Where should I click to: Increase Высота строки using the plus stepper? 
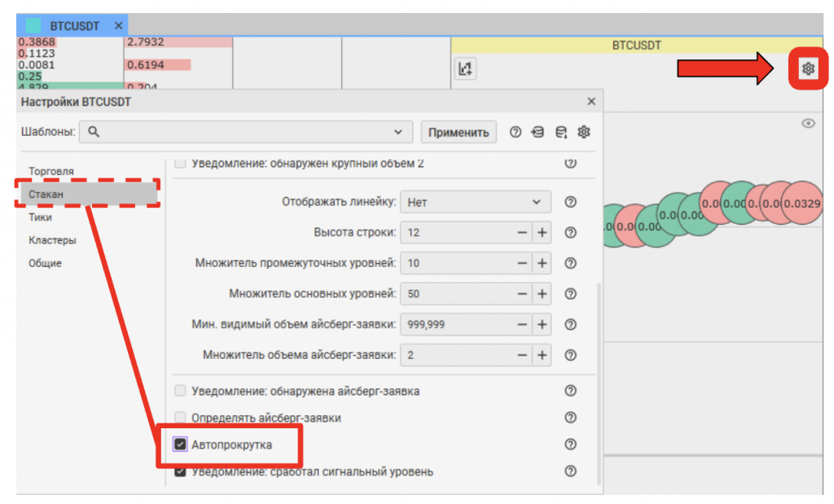pos(544,233)
